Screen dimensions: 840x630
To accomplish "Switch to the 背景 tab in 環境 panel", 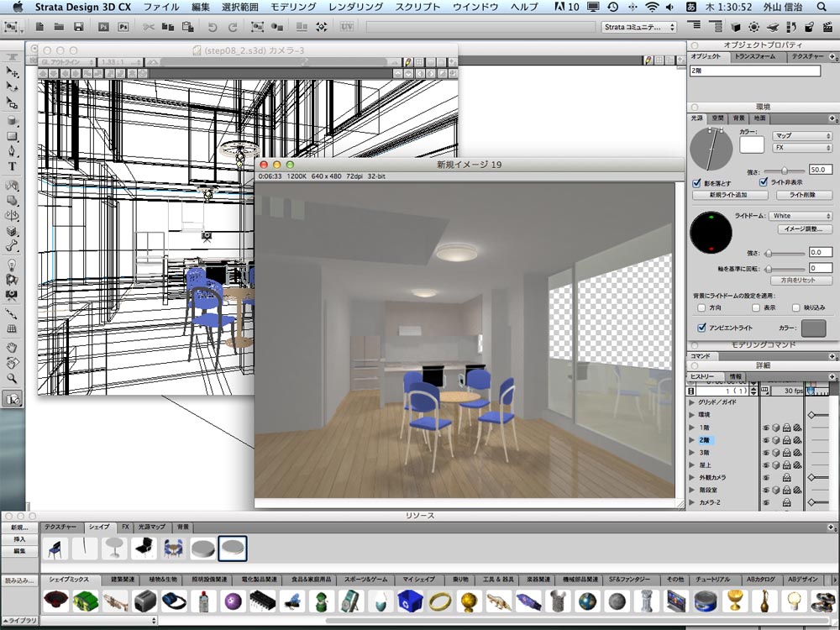I will point(738,118).
